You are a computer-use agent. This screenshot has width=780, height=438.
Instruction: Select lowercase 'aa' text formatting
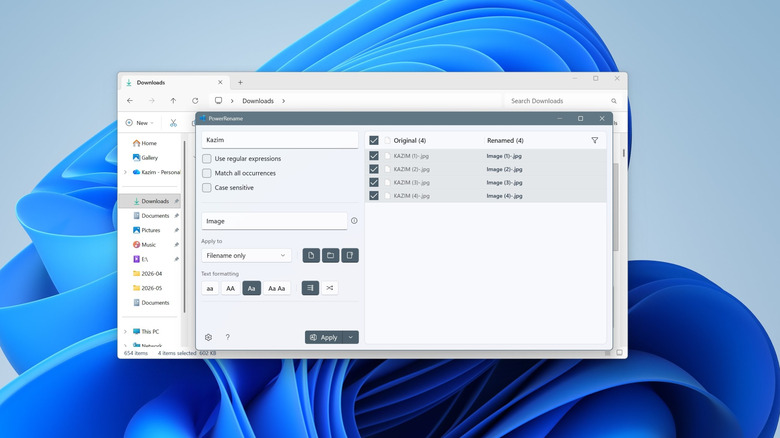[210, 288]
